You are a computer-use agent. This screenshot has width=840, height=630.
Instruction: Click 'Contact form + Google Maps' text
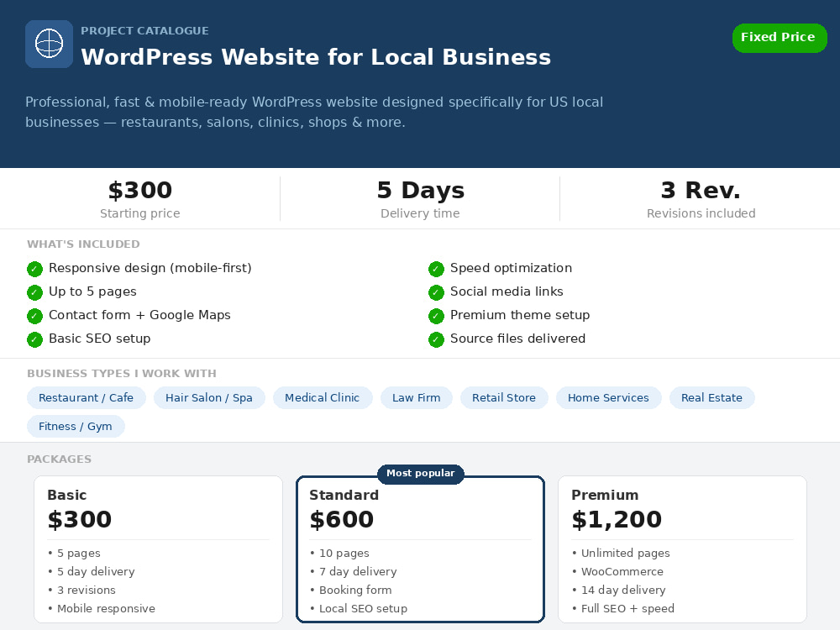[x=139, y=315]
